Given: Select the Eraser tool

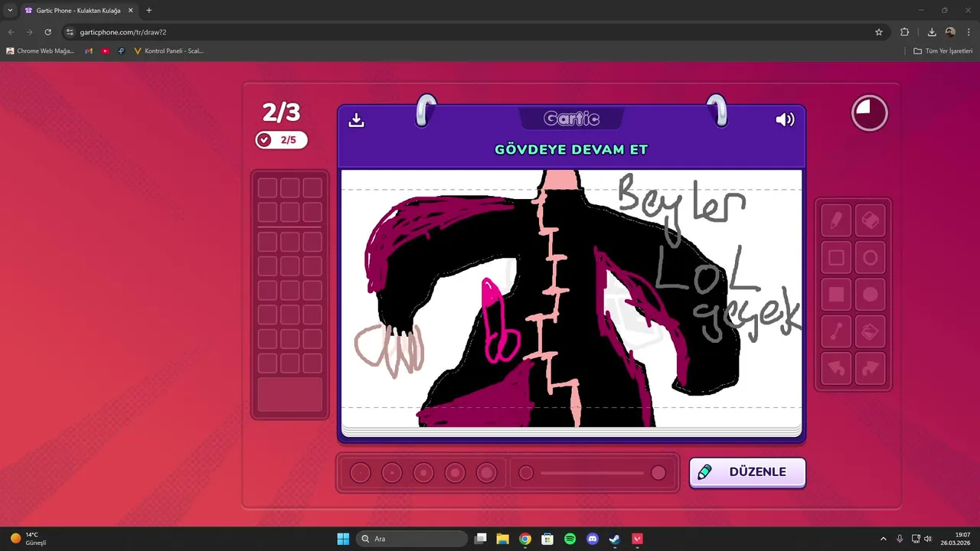Looking at the screenshot, I should [x=871, y=220].
